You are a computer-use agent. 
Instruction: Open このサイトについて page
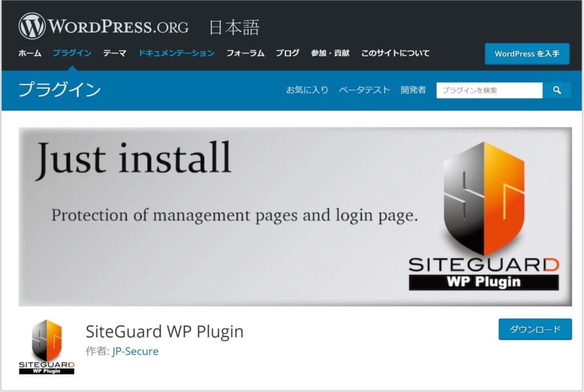point(395,53)
